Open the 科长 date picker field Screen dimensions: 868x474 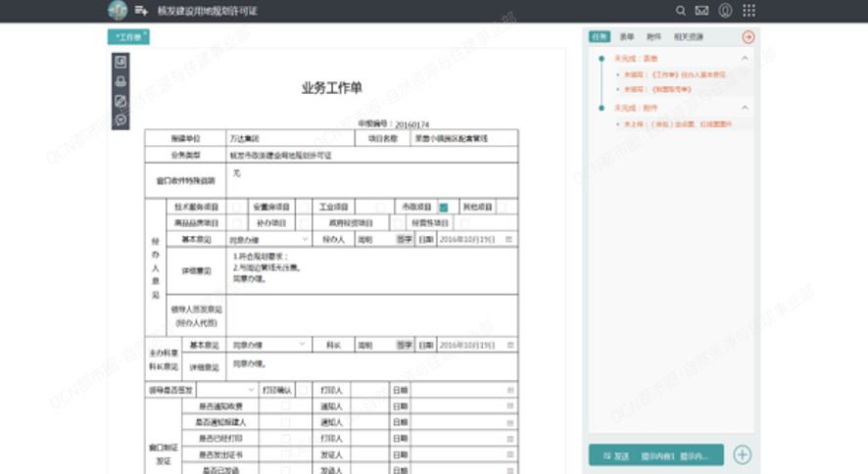(477, 345)
